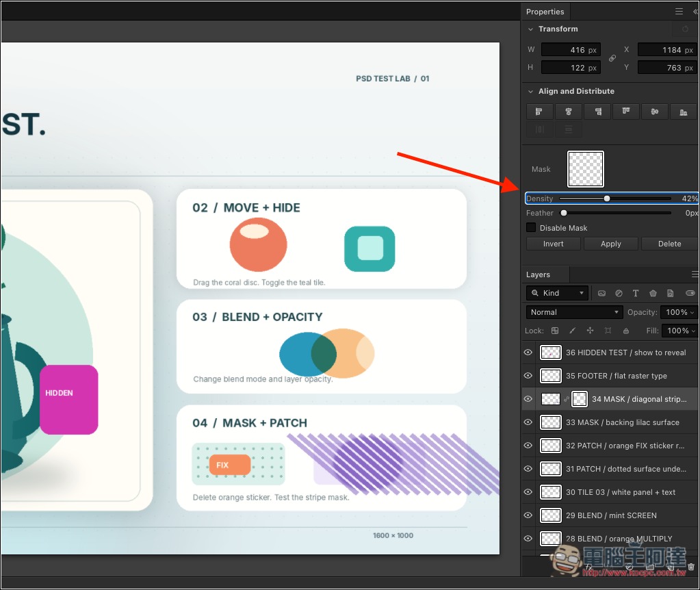Click the Invert mask button

point(553,244)
